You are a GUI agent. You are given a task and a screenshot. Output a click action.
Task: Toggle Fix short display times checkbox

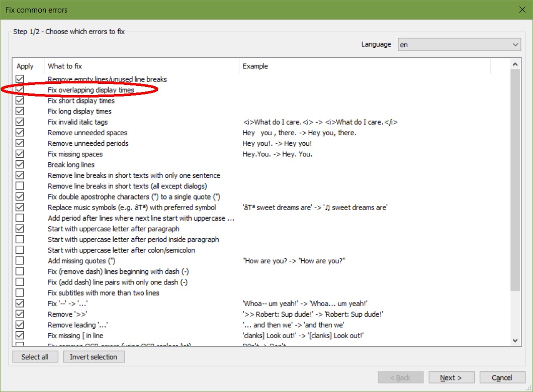tap(20, 101)
